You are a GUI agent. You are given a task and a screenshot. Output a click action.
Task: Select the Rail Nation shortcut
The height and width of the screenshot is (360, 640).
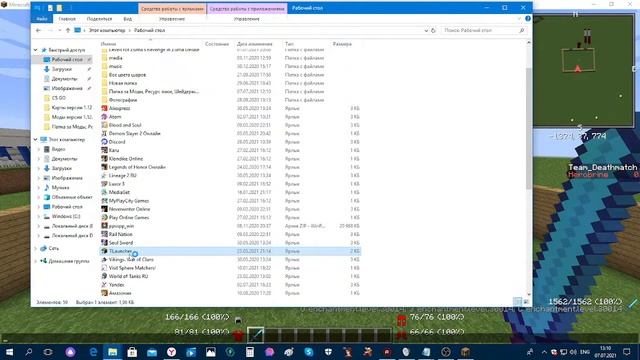click(x=120, y=234)
